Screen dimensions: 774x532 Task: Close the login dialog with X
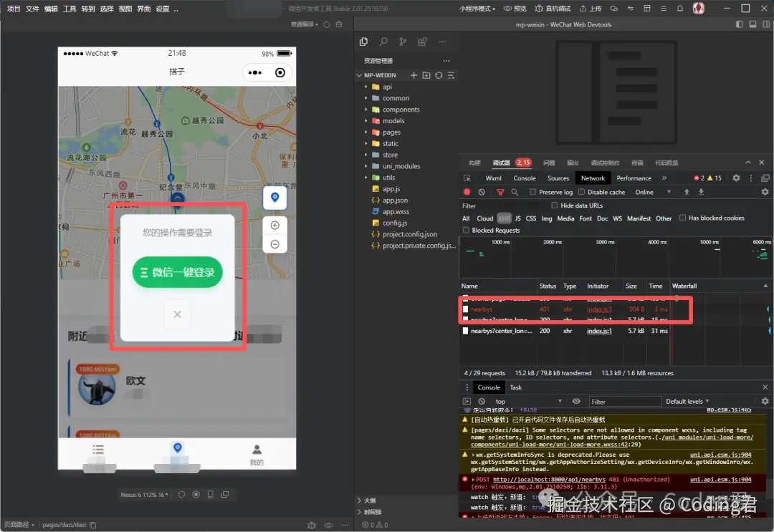178,314
